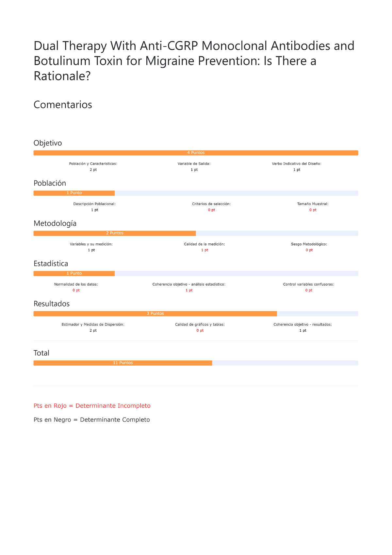Click the Objetivo 4 Puntos progress bar
392x555 pixels.
coord(196,153)
